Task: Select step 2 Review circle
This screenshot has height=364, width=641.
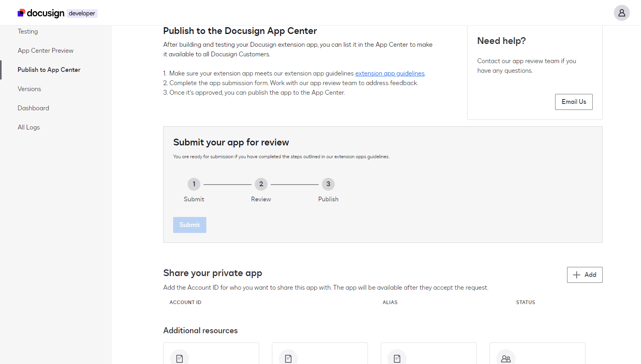Action: (x=261, y=184)
